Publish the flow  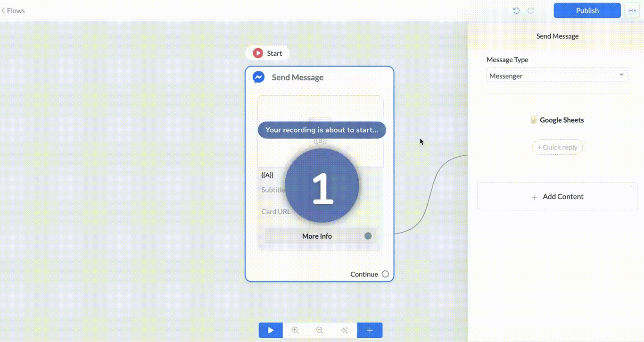point(587,10)
